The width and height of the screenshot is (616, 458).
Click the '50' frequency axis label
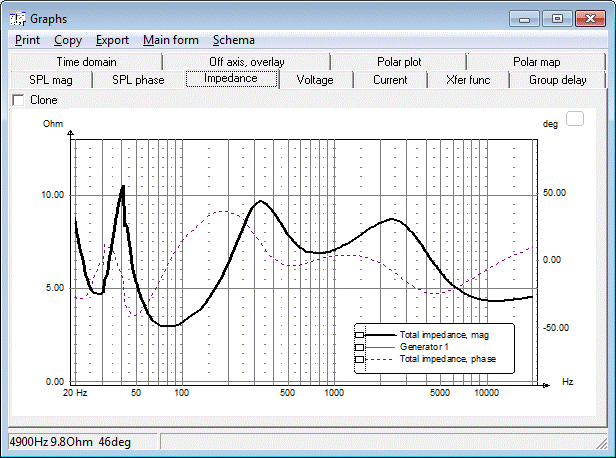click(136, 392)
